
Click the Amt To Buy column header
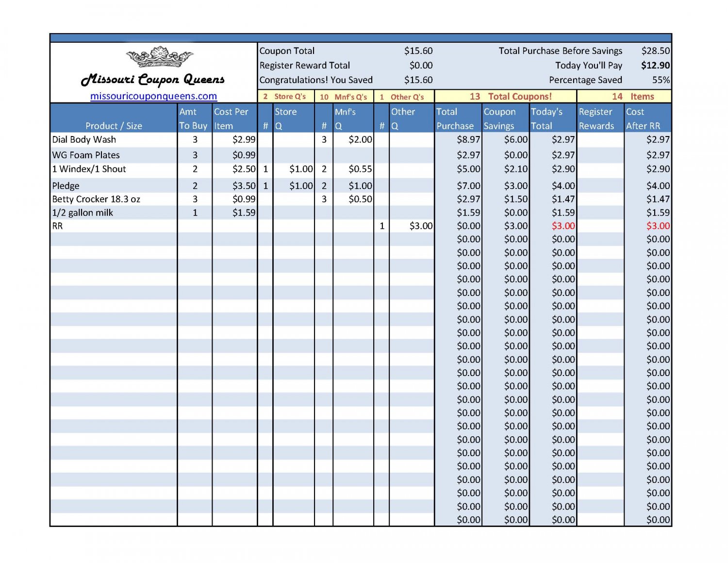pyautogui.click(x=194, y=119)
